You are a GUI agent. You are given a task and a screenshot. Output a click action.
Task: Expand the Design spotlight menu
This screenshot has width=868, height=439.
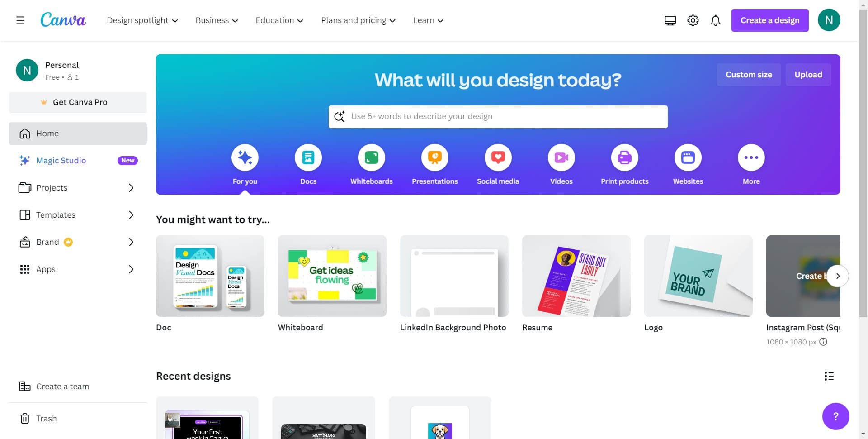coord(142,20)
